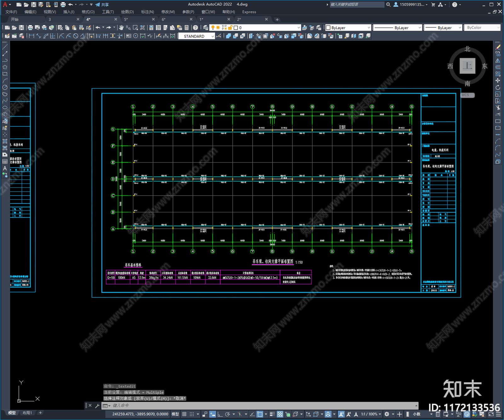Open the Express menu
Viewport: 504px width, 420px height.
249,12
